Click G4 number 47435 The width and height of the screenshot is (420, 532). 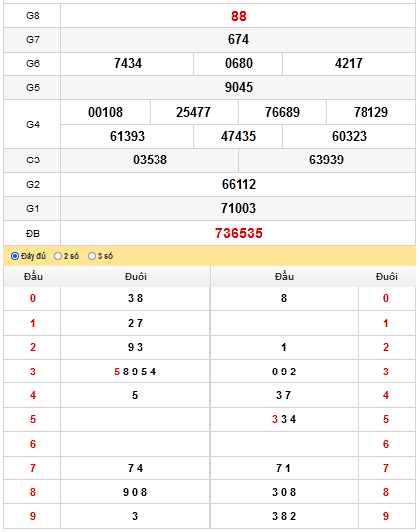pyautogui.click(x=238, y=136)
